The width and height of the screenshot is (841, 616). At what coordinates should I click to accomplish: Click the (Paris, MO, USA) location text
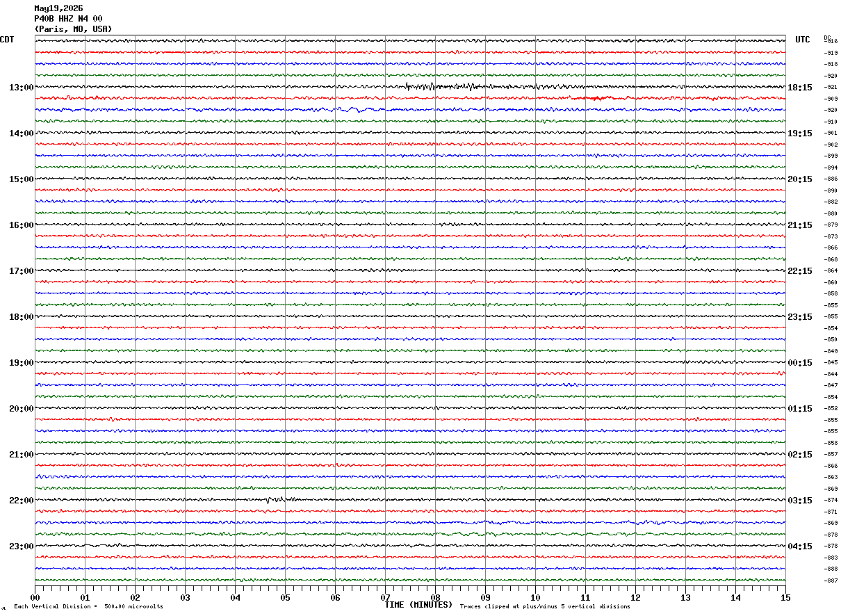pyautogui.click(x=73, y=29)
